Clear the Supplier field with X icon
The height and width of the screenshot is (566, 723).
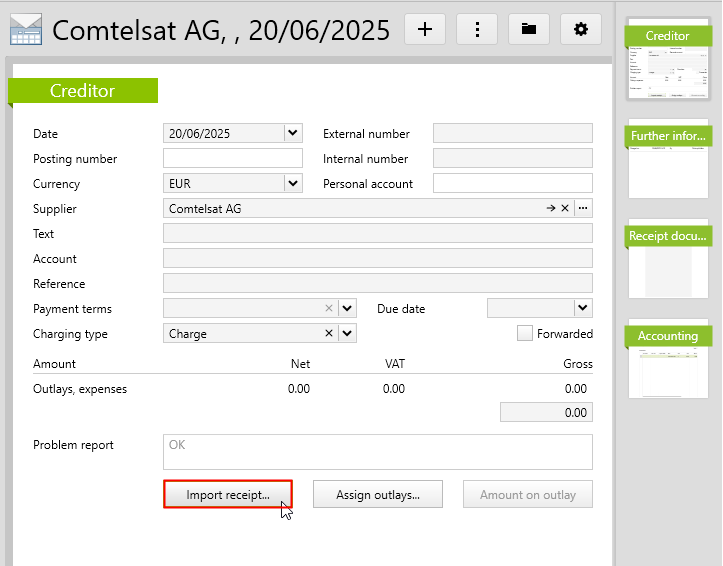point(564,209)
